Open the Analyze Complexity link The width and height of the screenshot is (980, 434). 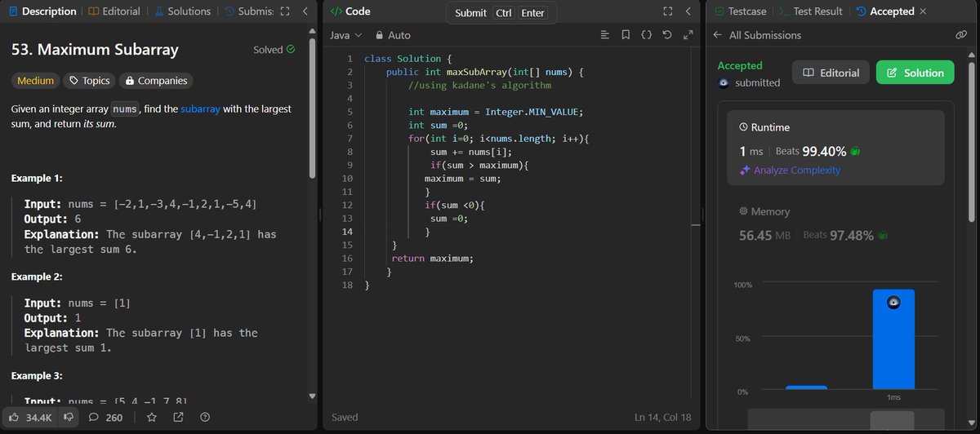point(790,170)
